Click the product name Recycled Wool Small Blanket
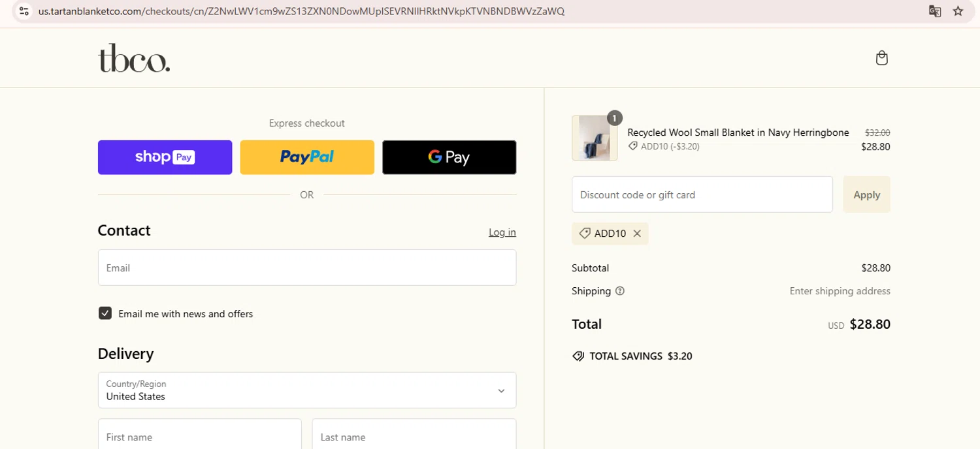Image resolution: width=980 pixels, height=449 pixels. (738, 132)
